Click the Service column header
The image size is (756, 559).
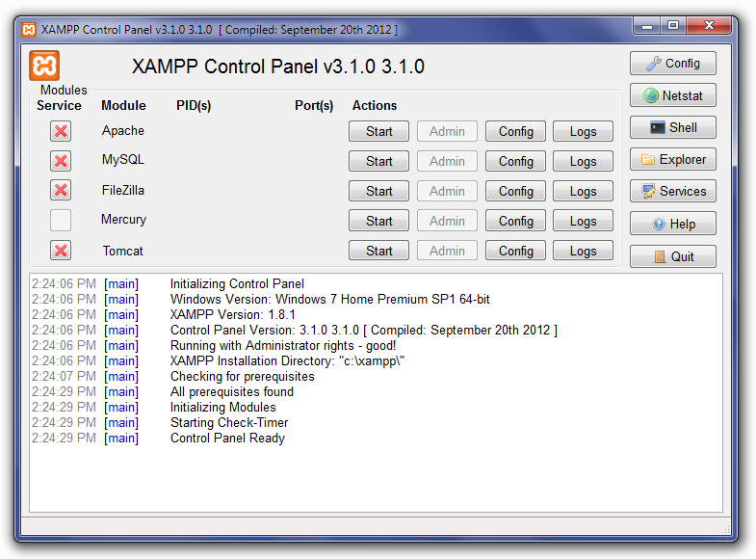[x=60, y=106]
